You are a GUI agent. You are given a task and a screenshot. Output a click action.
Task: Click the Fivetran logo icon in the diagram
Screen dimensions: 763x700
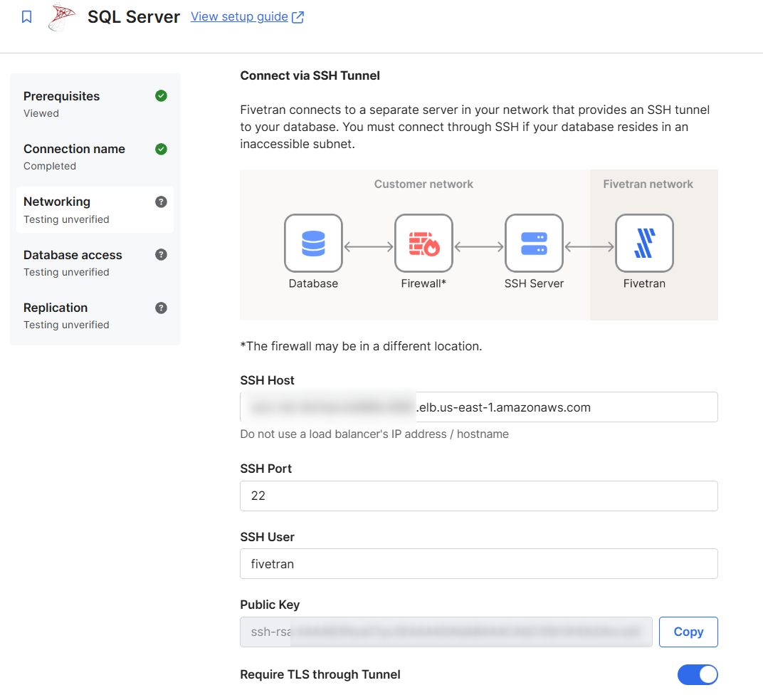tap(644, 243)
